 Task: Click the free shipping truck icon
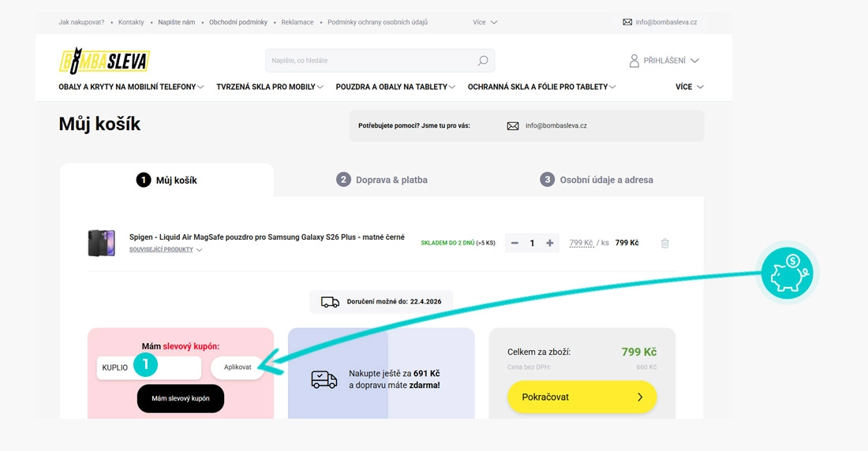(x=324, y=379)
